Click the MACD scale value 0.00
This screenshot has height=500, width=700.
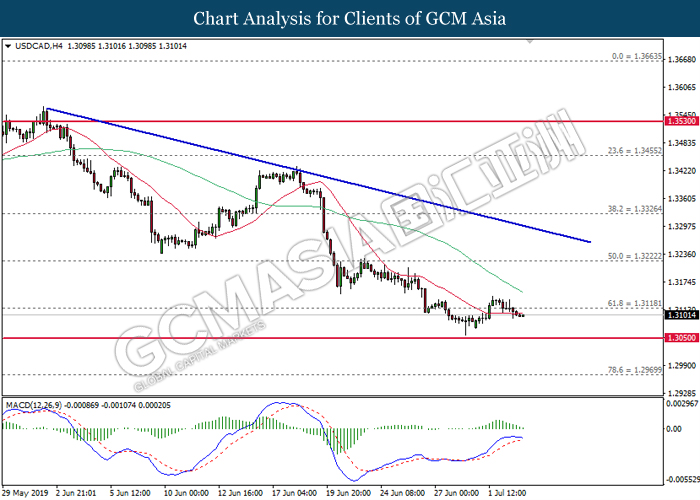pyautogui.click(x=674, y=429)
